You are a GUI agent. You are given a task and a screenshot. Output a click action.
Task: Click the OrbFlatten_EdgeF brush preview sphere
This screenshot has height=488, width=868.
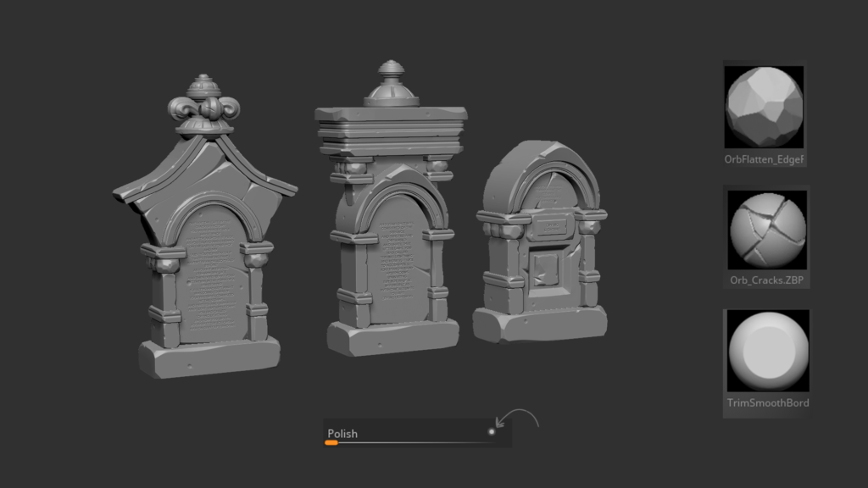pos(765,106)
